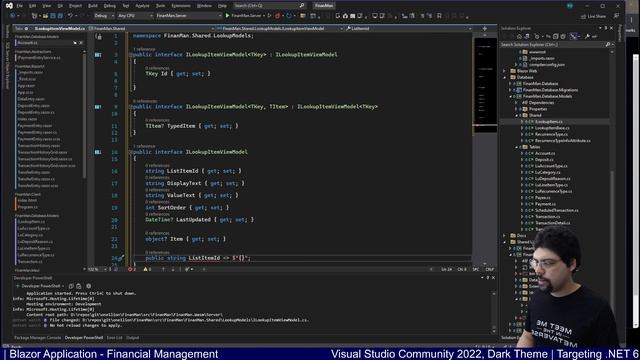Click the interface icon beside ILookupItemViewModel line 14
Screen dimensions: 640x360
tap(98, 152)
